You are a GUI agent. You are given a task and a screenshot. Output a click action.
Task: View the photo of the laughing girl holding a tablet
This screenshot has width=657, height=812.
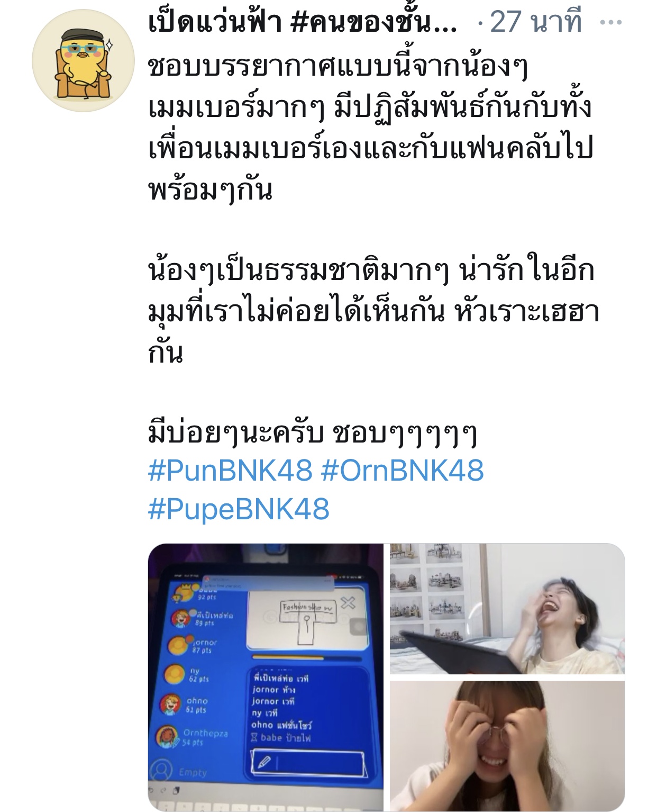click(507, 609)
